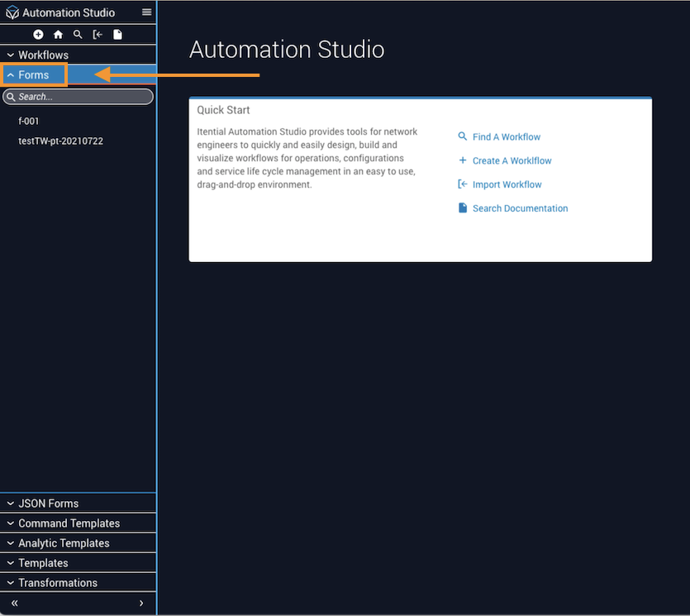Click the Quick Start heading
The image size is (690, 616).
(223, 110)
